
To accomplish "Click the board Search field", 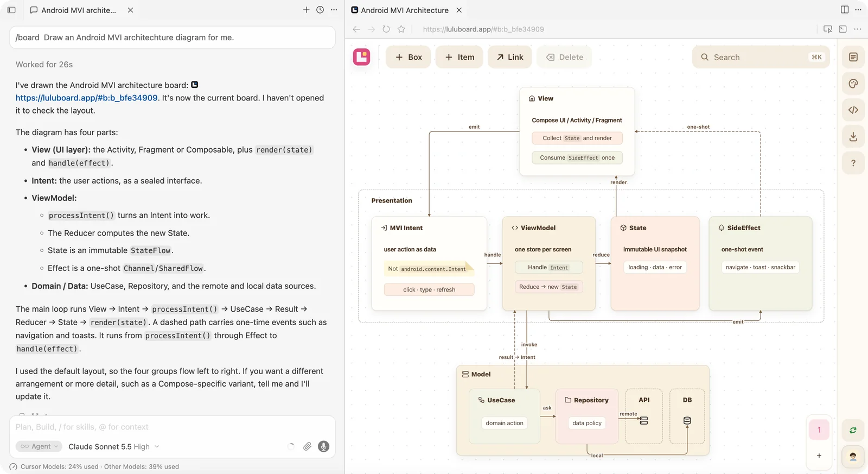I will [x=761, y=57].
